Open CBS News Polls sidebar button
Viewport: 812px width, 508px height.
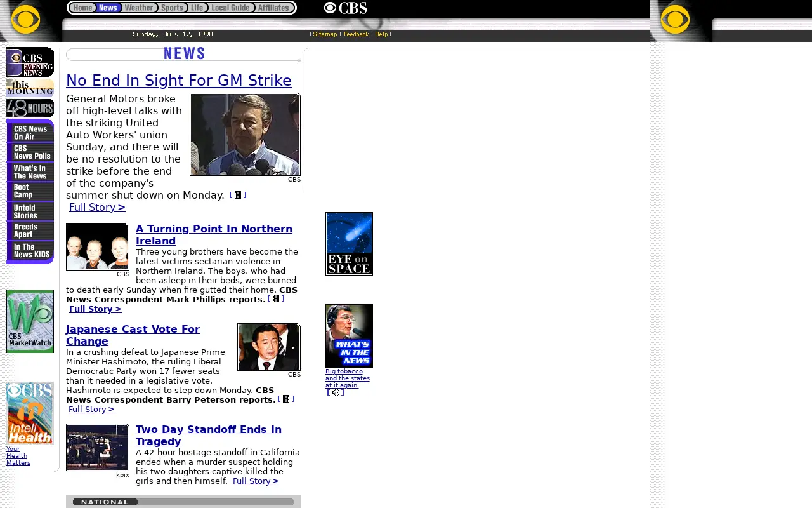point(30,152)
